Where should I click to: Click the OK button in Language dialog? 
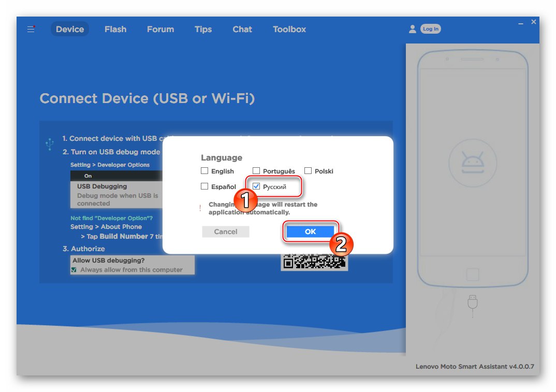[310, 231]
